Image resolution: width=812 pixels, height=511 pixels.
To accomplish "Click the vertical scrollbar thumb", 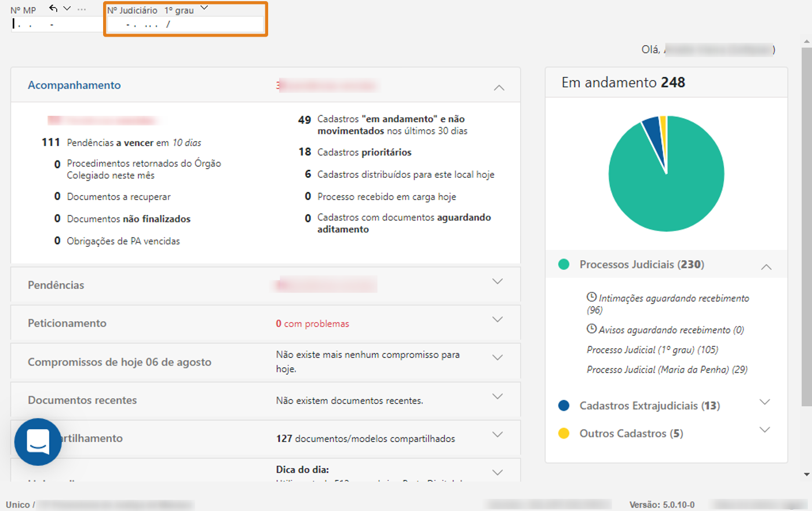I will [806, 227].
